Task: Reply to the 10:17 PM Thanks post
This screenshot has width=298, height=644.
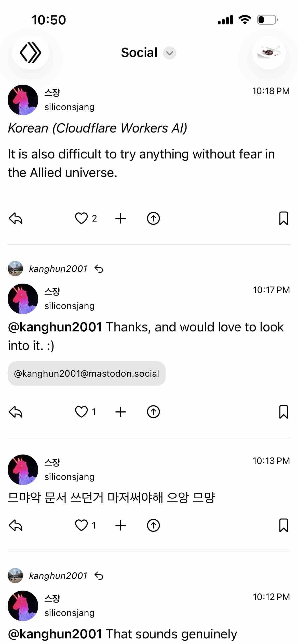Action: (16, 412)
